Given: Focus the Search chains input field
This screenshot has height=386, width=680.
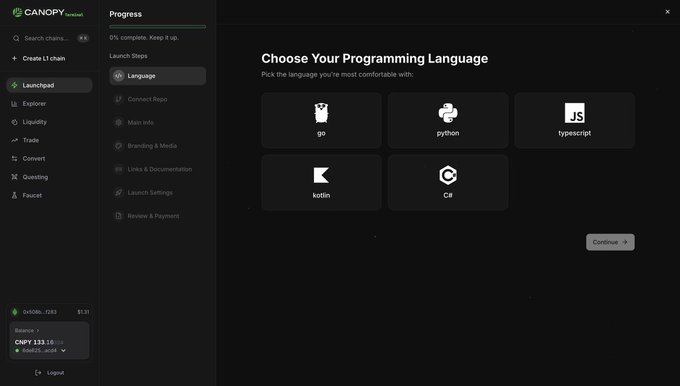Looking at the screenshot, I should (x=50, y=38).
